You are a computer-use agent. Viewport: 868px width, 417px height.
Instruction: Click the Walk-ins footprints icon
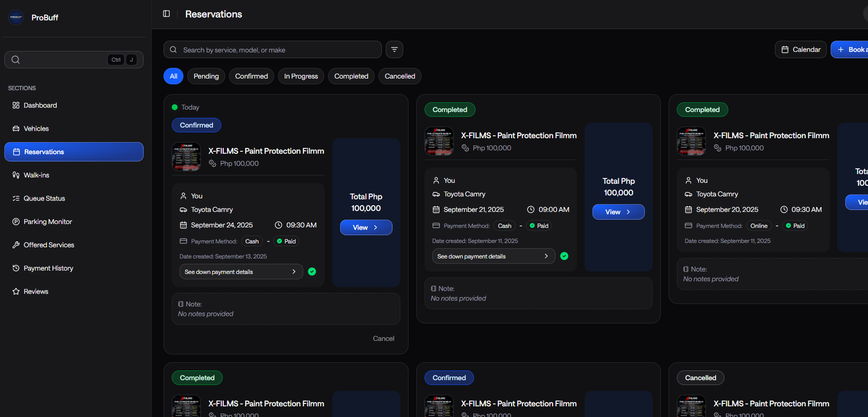pyautogui.click(x=16, y=175)
